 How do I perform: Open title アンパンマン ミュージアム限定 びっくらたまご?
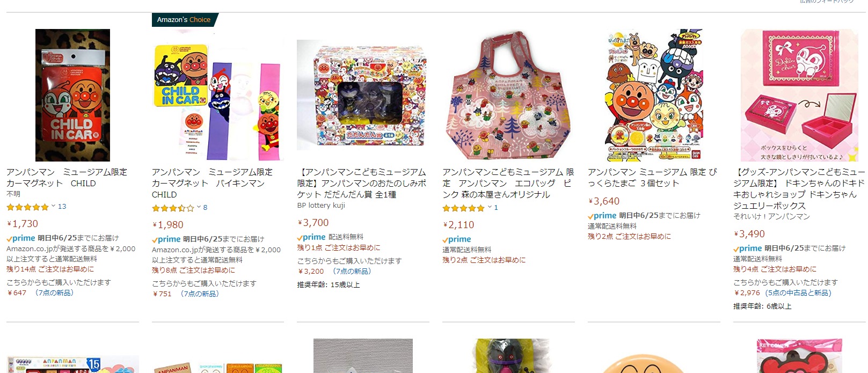[x=652, y=178]
